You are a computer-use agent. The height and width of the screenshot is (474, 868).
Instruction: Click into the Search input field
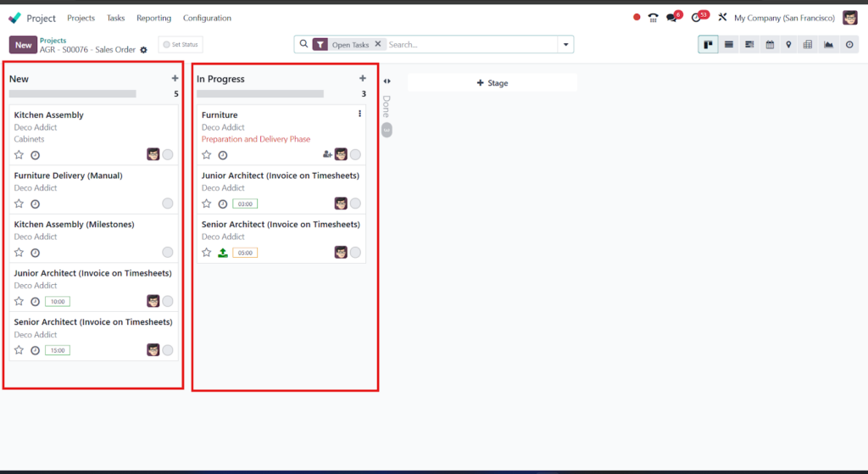click(471, 44)
